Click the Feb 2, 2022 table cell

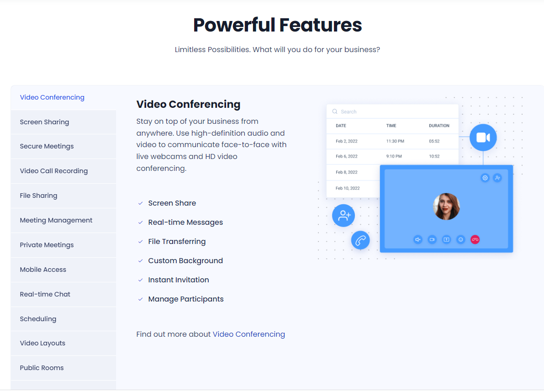point(347,141)
